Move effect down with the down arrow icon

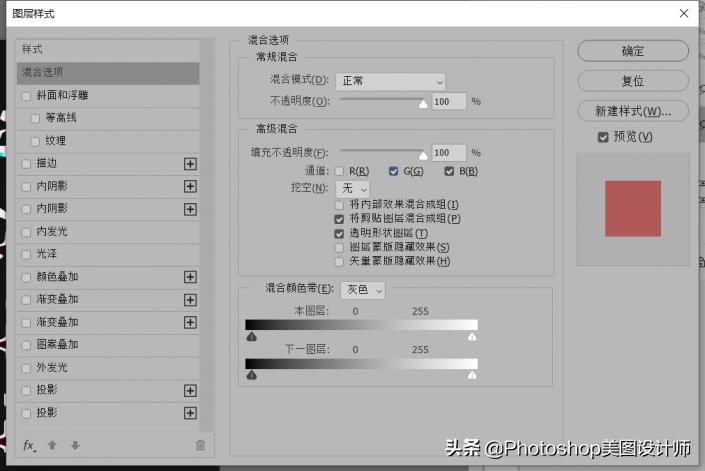(75, 445)
